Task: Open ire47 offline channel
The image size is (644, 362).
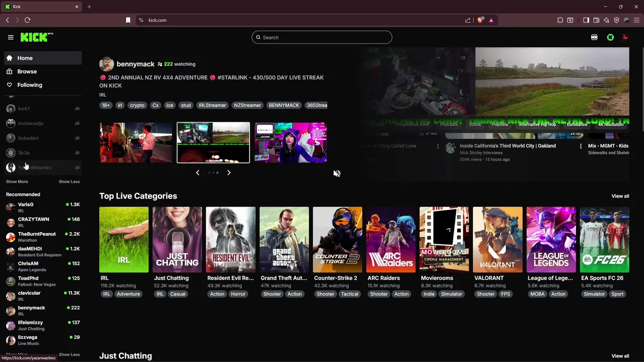Action: point(43,109)
